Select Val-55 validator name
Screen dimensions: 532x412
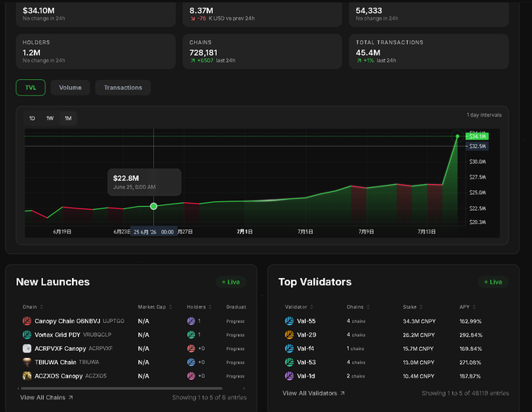[x=306, y=321]
